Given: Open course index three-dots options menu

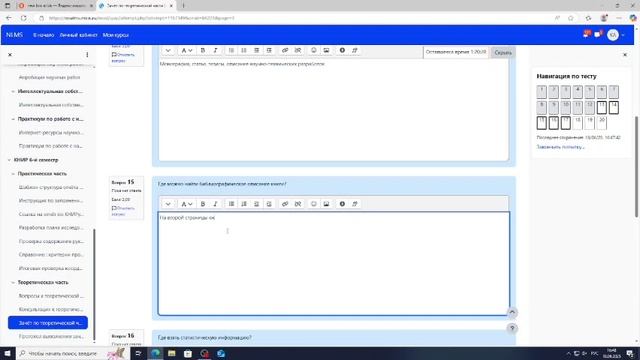Looking at the screenshot, I should (87, 54).
